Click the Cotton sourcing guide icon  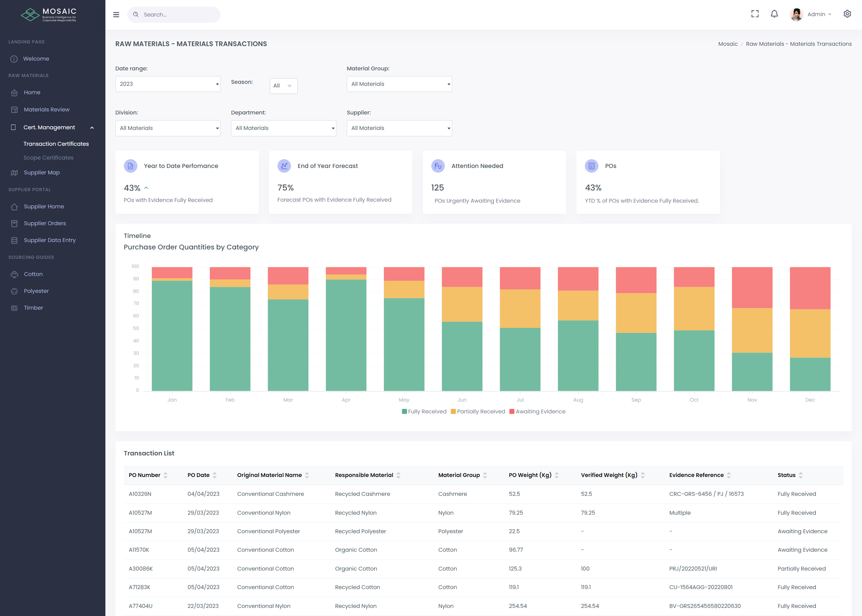pyautogui.click(x=14, y=274)
